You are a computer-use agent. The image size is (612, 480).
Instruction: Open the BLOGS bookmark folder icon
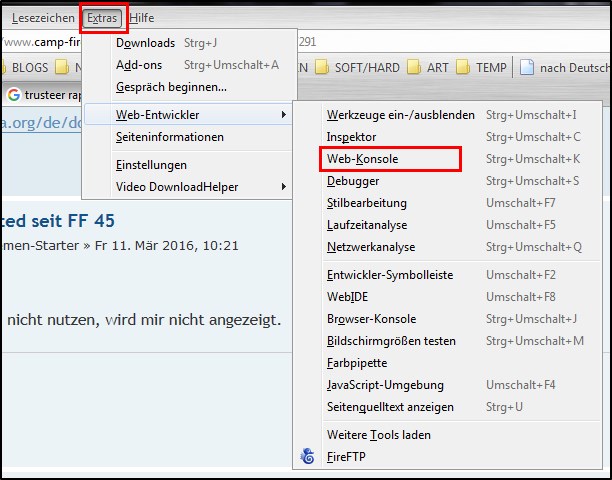pos(8,68)
